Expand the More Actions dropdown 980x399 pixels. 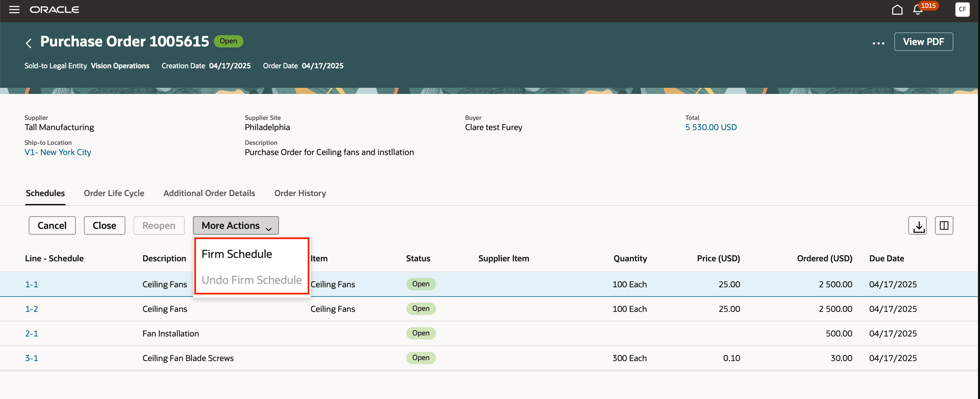coord(236,225)
